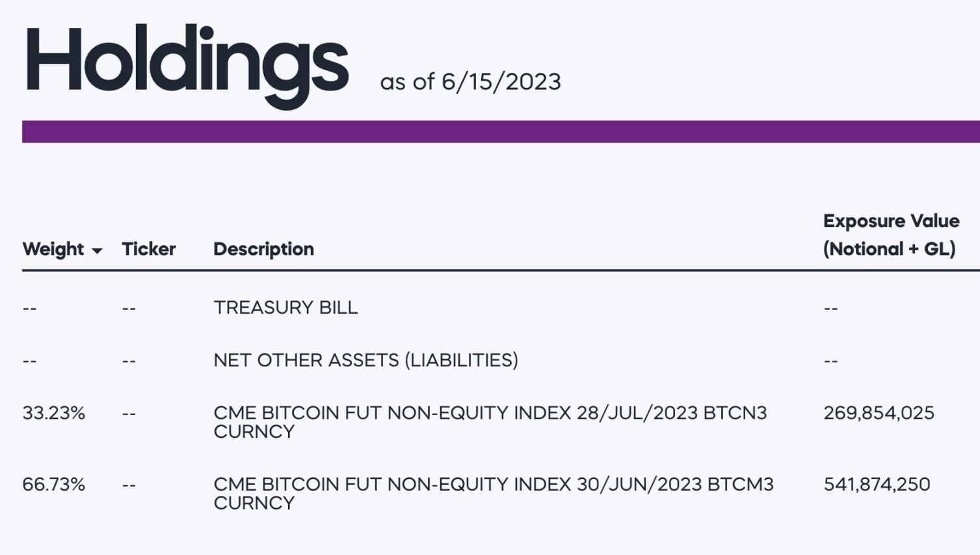The image size is (980, 555).
Task: Sort by the Description column header
Action: pos(263,249)
